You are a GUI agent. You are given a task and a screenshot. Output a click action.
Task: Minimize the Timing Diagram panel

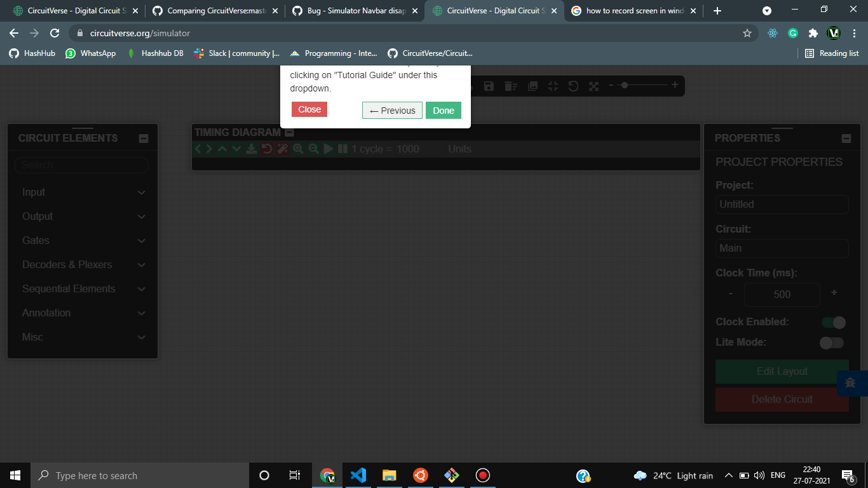click(x=289, y=132)
